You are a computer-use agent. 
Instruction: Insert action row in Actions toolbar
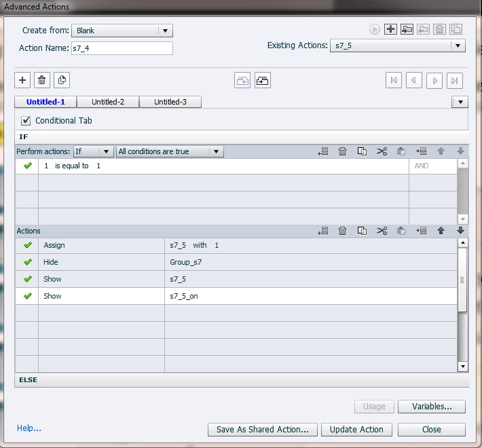[421, 231]
